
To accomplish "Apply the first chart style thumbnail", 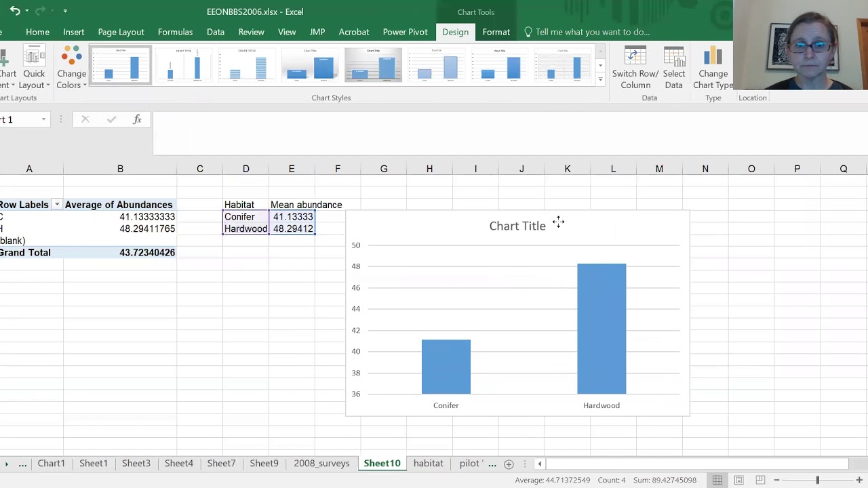I will click(121, 65).
